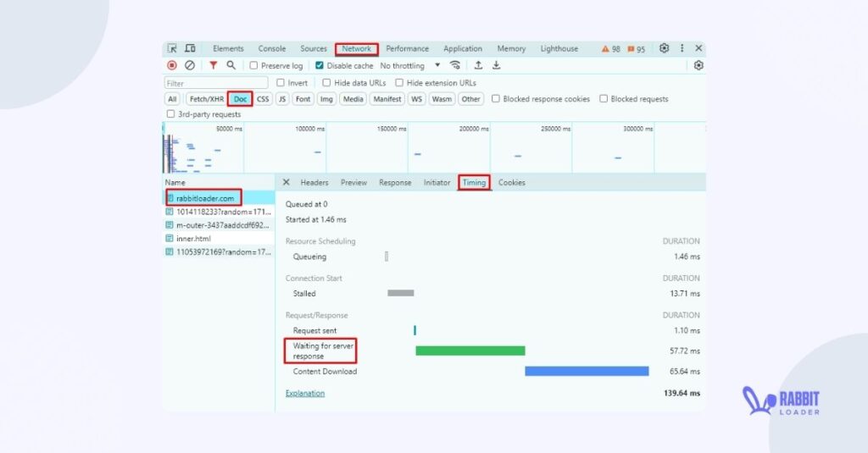Filter requests by CSS
Screen dimensions: 868x453
tap(263, 99)
